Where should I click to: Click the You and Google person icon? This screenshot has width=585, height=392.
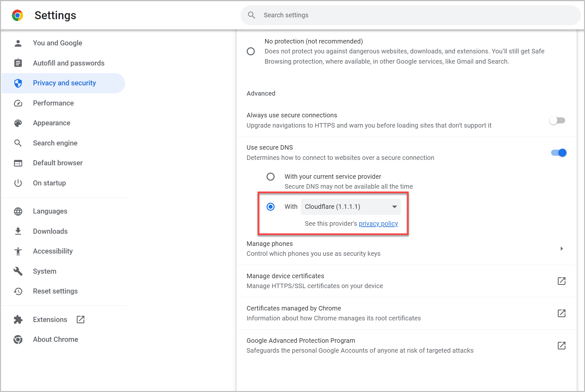click(18, 43)
